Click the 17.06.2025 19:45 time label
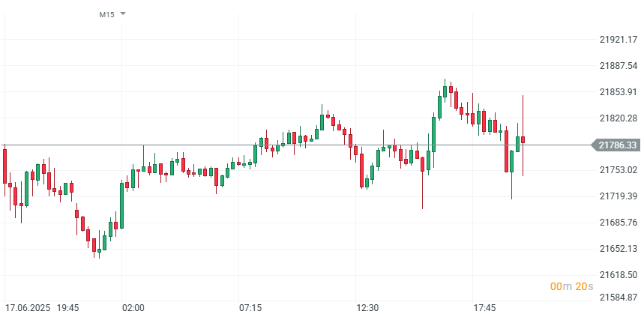The height and width of the screenshot is (320, 644). (x=42, y=308)
